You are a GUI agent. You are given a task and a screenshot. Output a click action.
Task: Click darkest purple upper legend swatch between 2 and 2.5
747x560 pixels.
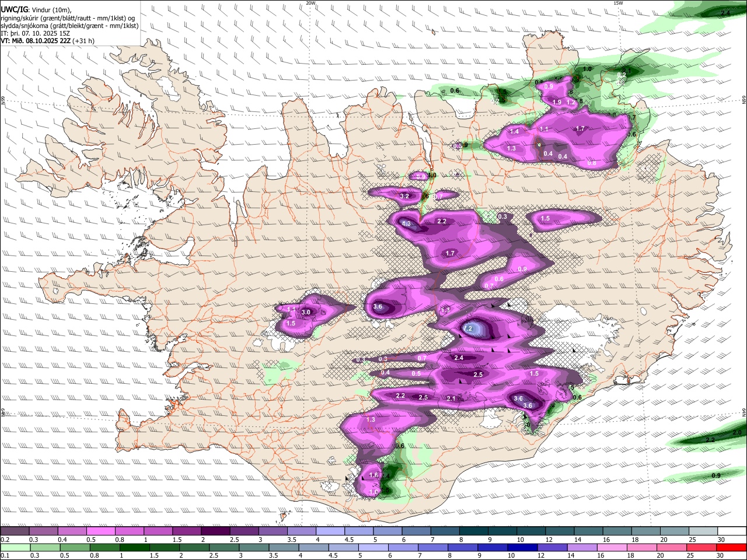215,531
